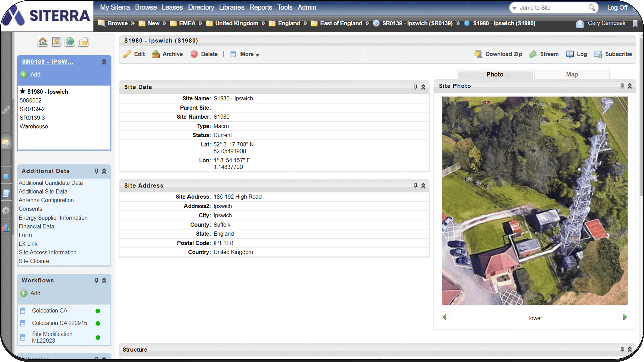644x362 pixels.
Task: Pin the Workflows panel
Action: (97, 280)
